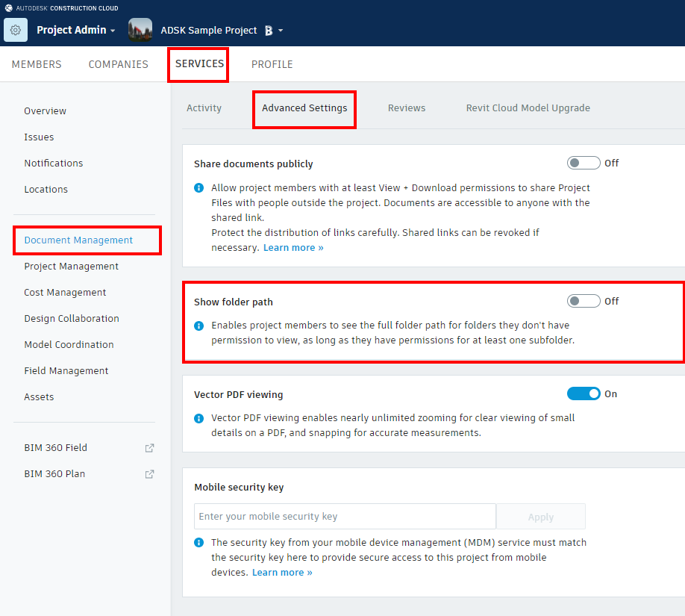Click the Autodesk Construction Cloud logo
The image size is (685, 616).
click(x=8, y=8)
